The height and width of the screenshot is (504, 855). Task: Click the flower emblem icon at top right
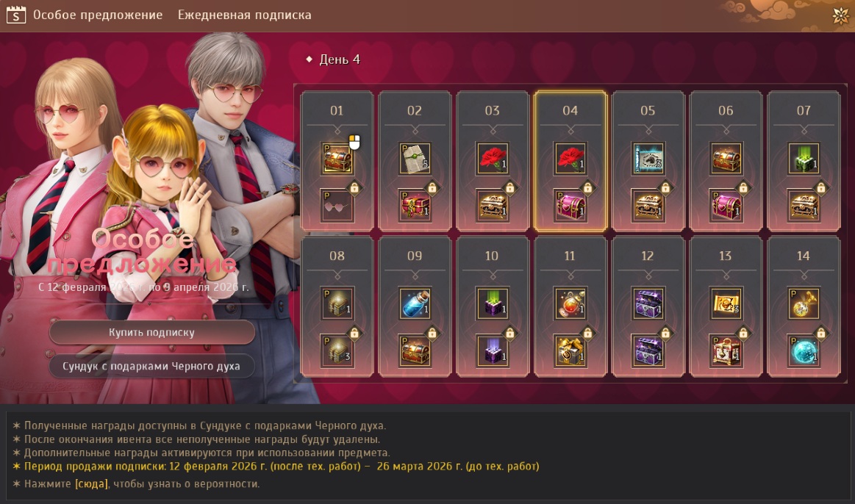tap(840, 15)
